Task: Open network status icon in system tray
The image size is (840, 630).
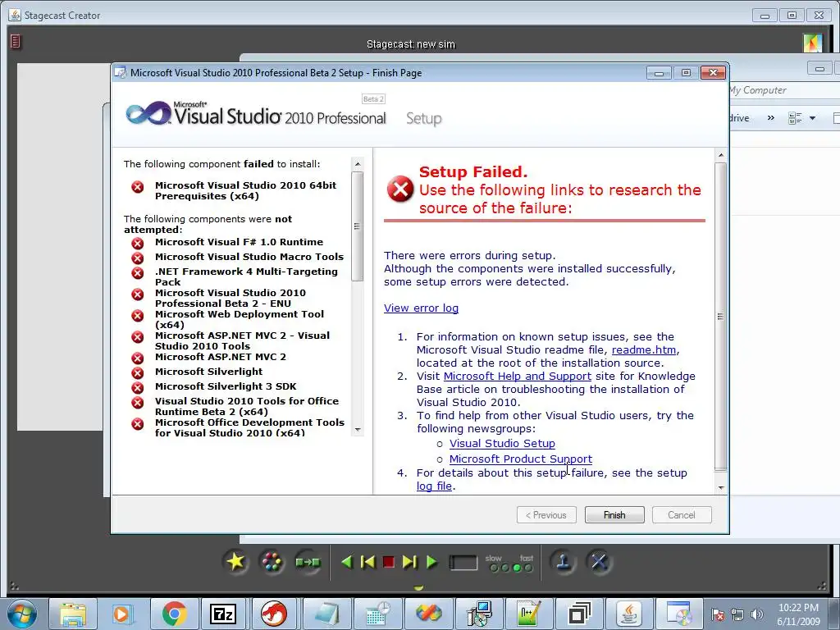Action: tap(737, 614)
